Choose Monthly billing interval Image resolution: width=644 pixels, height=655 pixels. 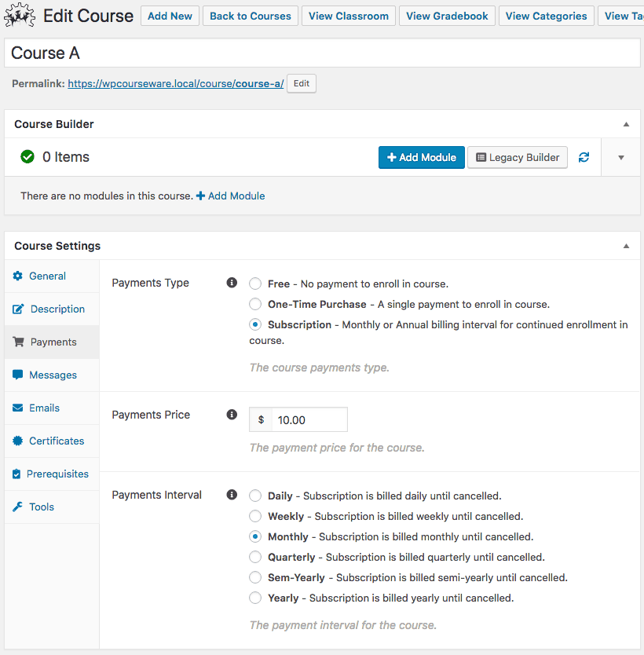pyautogui.click(x=255, y=536)
